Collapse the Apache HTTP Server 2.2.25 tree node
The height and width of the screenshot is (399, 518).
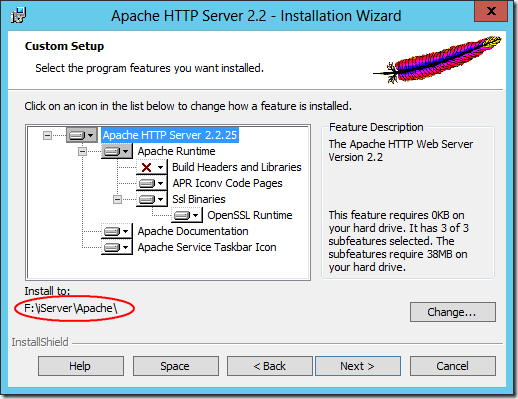click(x=47, y=135)
